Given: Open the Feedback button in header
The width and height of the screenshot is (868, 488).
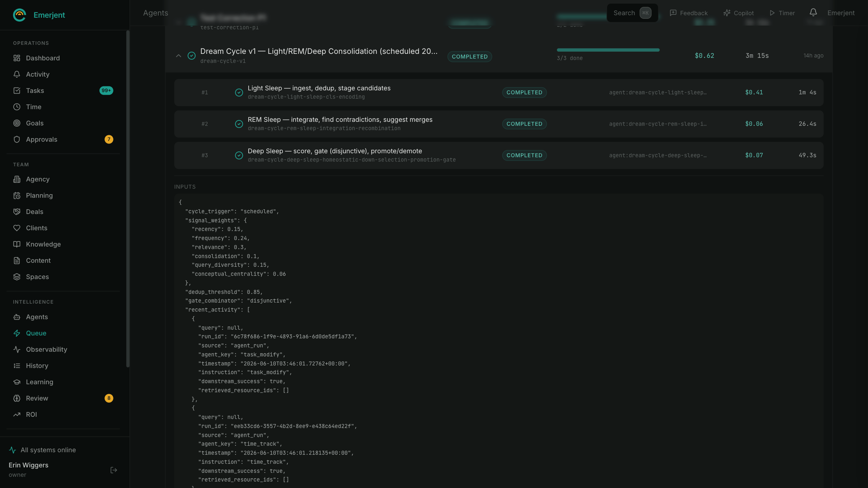Looking at the screenshot, I should 688,13.
